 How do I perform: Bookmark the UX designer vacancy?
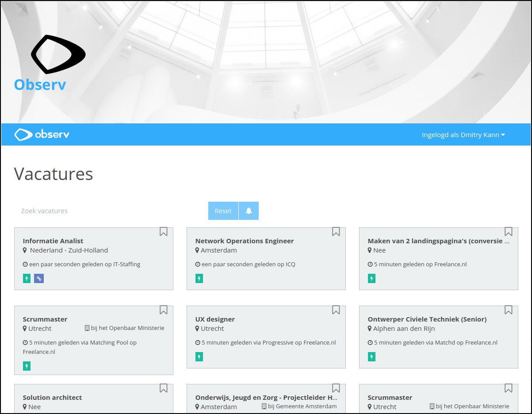(x=336, y=310)
